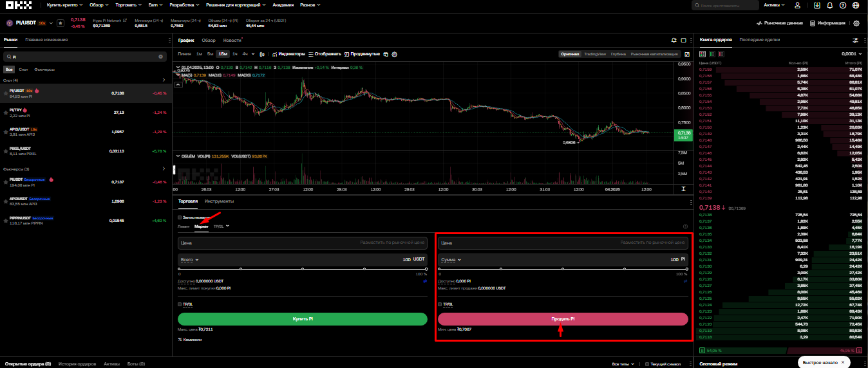Open the Отображать chart display menu
The image size is (868, 368).
[325, 54]
